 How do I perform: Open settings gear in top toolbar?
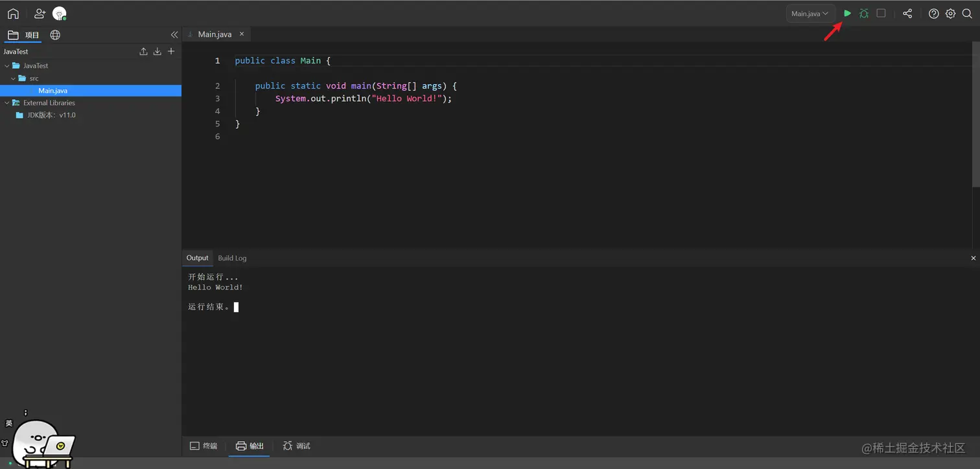(x=950, y=14)
